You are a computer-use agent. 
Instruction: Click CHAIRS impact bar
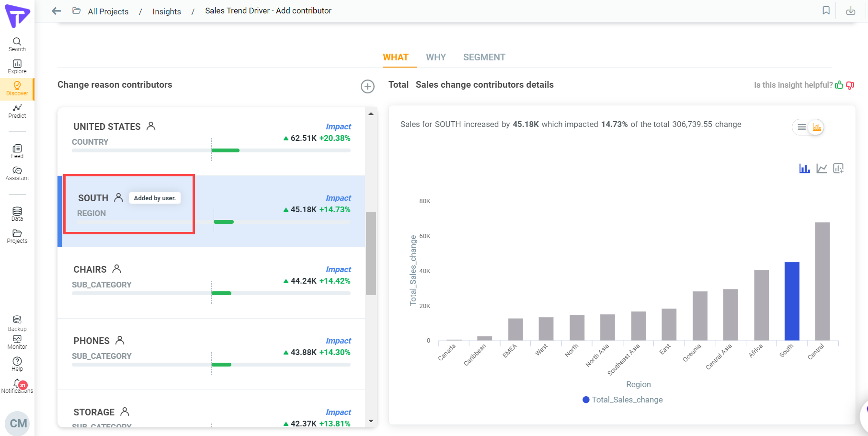pos(211,293)
